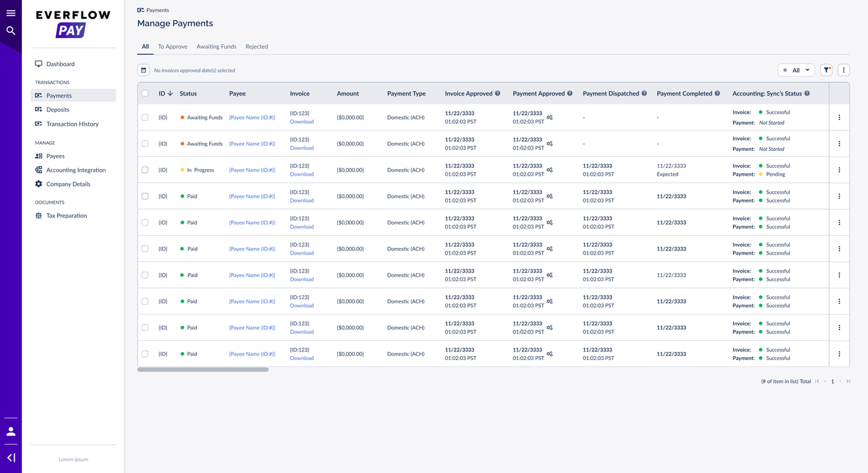868x473 pixels.
Task: Select page number 1 in pagination
Action: 832,381
